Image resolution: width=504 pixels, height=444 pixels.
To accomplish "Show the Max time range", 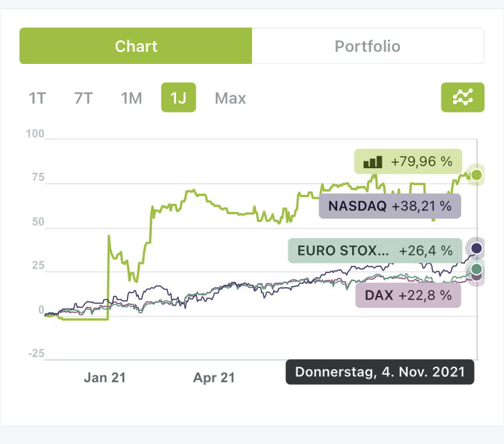I will click(230, 98).
